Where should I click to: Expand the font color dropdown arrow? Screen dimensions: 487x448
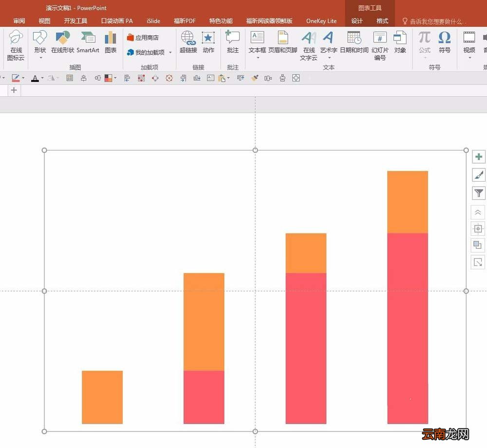42,78
